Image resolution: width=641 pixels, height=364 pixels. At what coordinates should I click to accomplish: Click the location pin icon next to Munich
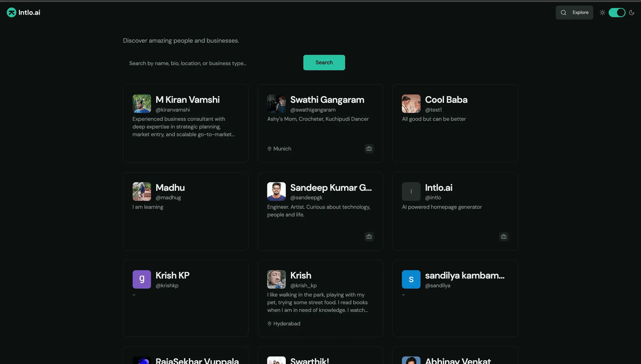tap(269, 149)
